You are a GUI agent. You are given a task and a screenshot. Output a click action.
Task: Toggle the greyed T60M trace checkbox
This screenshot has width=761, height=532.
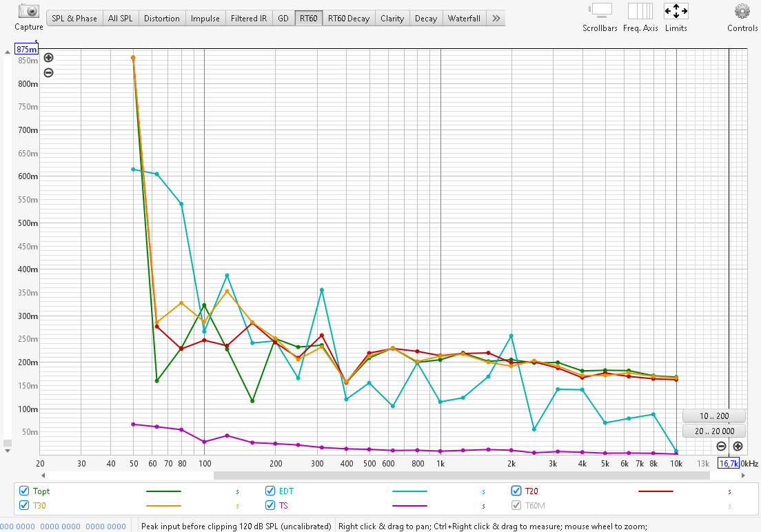point(516,505)
